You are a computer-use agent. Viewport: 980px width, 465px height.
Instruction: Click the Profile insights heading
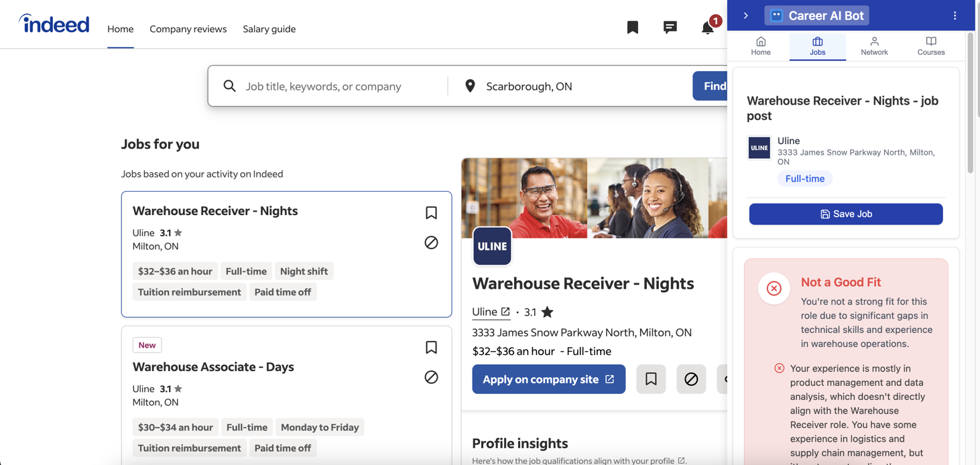click(519, 444)
